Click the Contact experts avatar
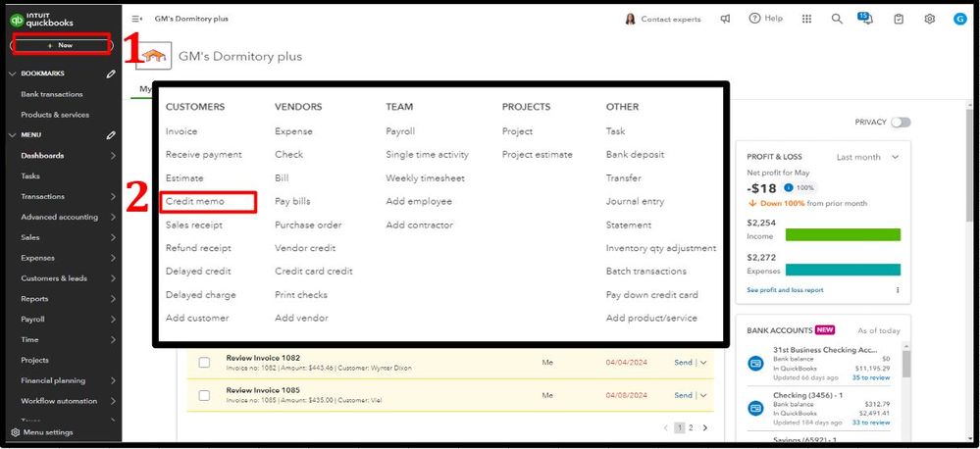The height and width of the screenshot is (449, 980). tap(630, 19)
